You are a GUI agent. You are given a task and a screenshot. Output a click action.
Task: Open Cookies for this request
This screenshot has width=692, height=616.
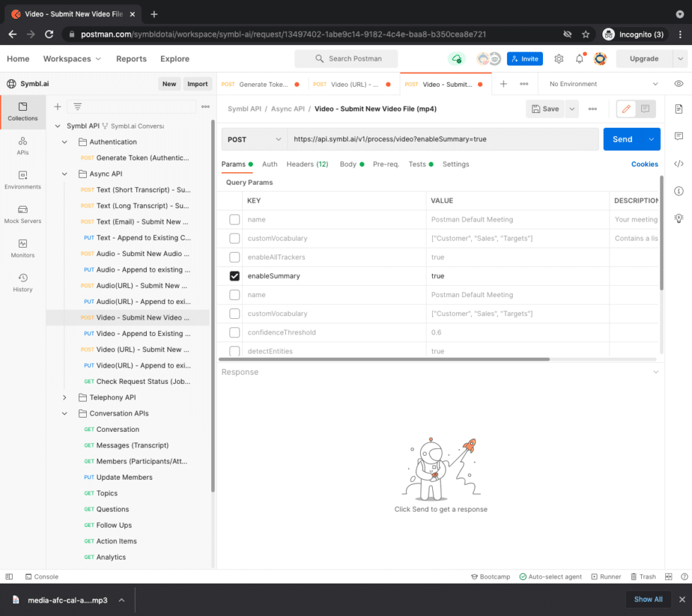pos(643,164)
